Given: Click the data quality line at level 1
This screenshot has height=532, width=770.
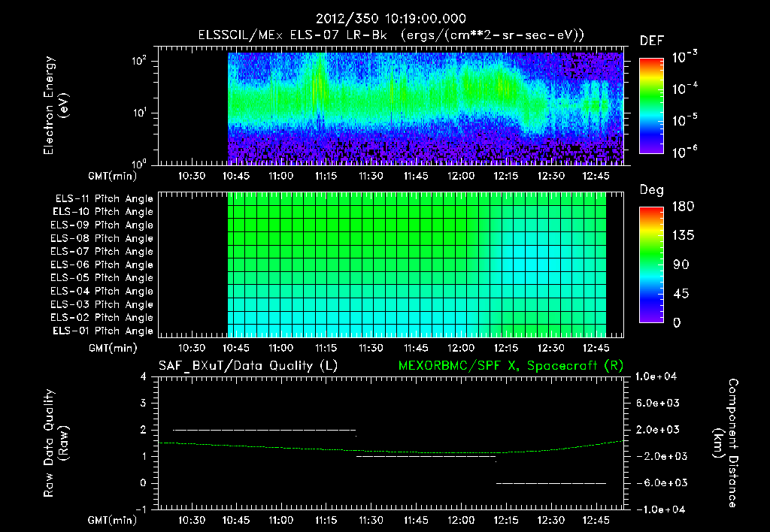Looking at the screenshot, I should [426, 456].
